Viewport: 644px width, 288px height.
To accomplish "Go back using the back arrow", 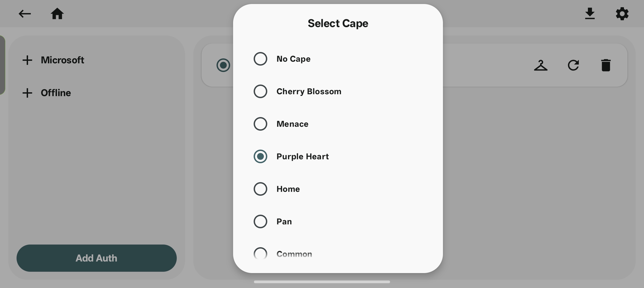I will 24,14.
